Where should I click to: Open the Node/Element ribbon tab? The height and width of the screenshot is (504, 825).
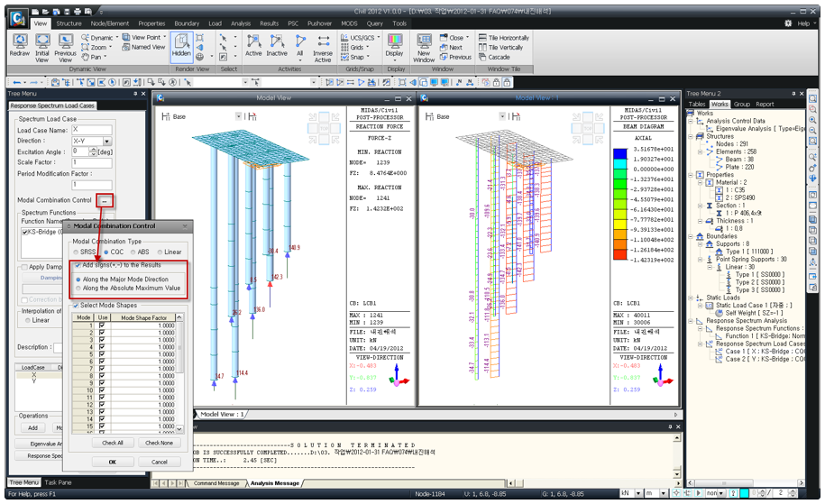click(109, 23)
